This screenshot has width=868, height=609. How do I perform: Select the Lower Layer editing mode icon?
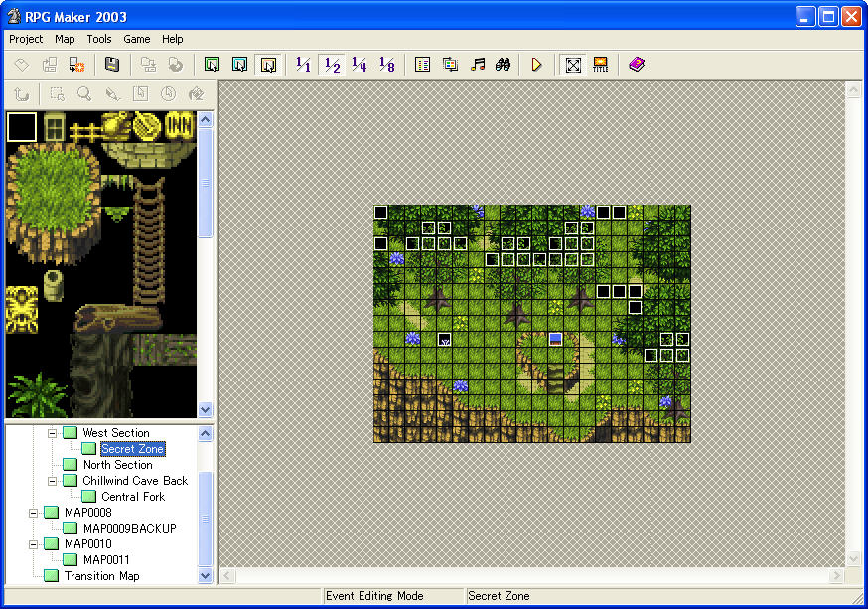pos(212,65)
